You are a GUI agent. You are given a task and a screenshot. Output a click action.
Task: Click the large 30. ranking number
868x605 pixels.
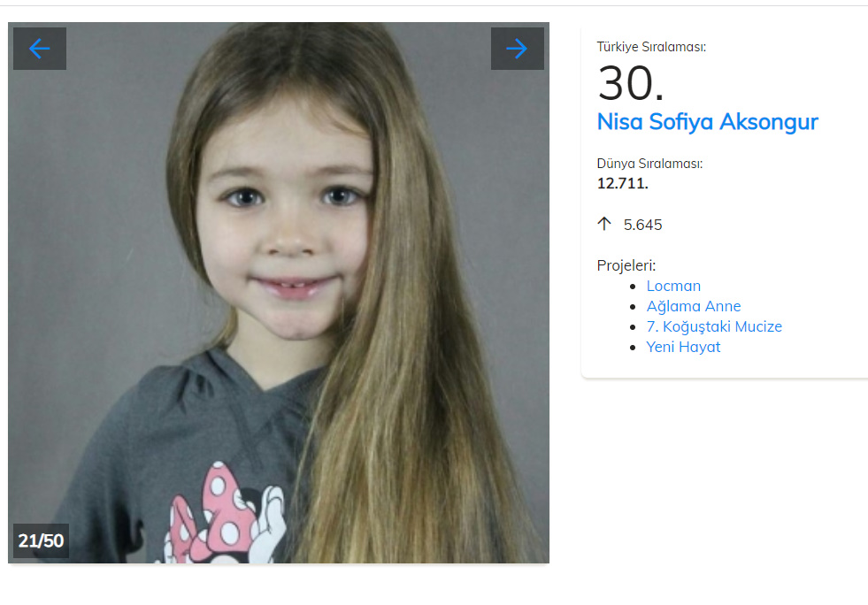click(x=631, y=84)
